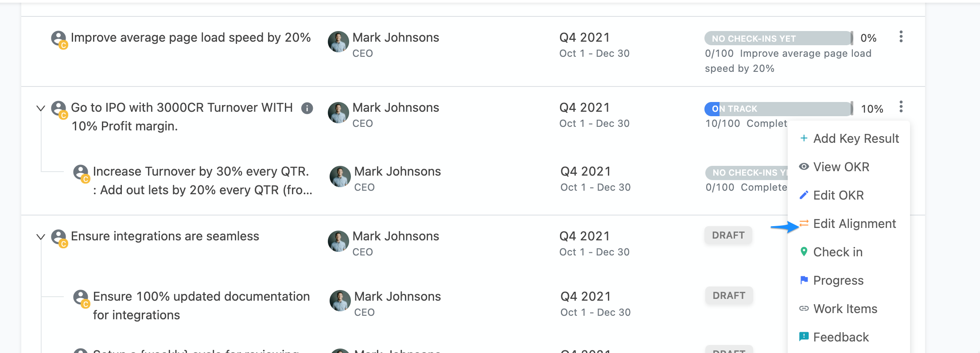Collapse the Go to IPO objective row
The image size is (980, 353).
click(41, 108)
